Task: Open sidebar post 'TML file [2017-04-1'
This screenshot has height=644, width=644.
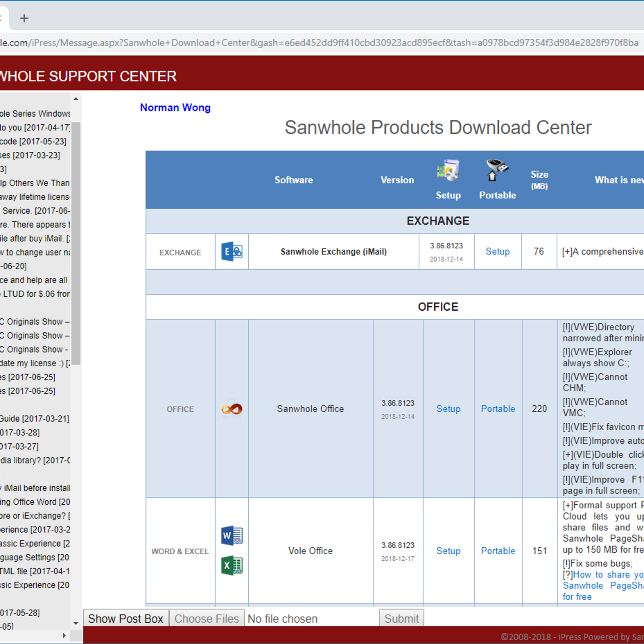Action: [35, 571]
